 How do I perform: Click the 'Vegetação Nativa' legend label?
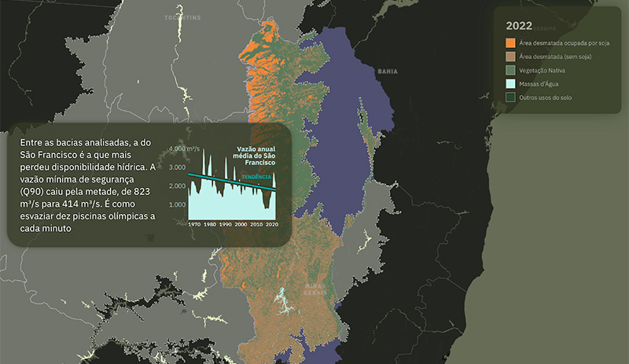pyautogui.click(x=542, y=70)
